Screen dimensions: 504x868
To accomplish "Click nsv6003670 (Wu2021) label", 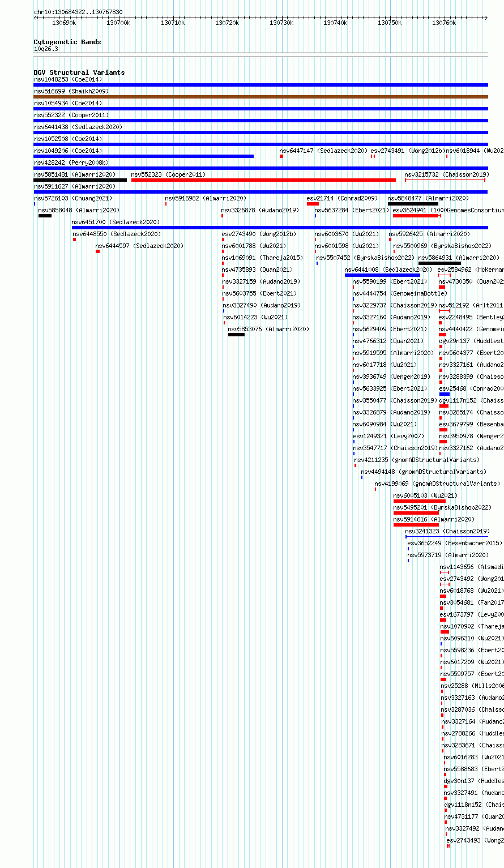I will (347, 234).
